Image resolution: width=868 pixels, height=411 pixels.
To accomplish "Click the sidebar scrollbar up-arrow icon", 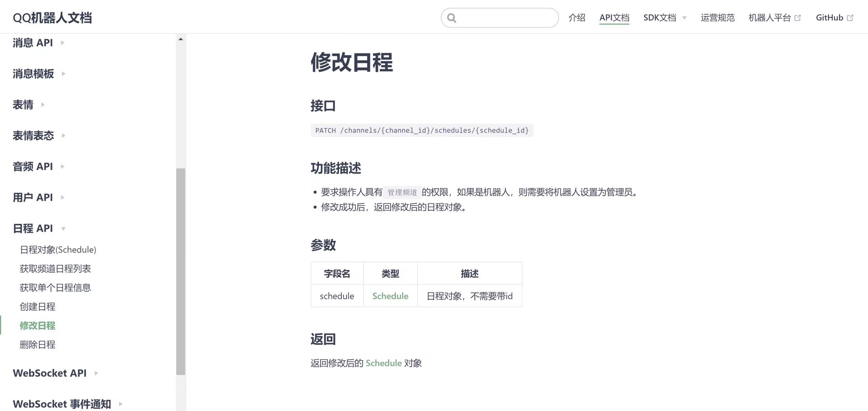I will [180, 38].
